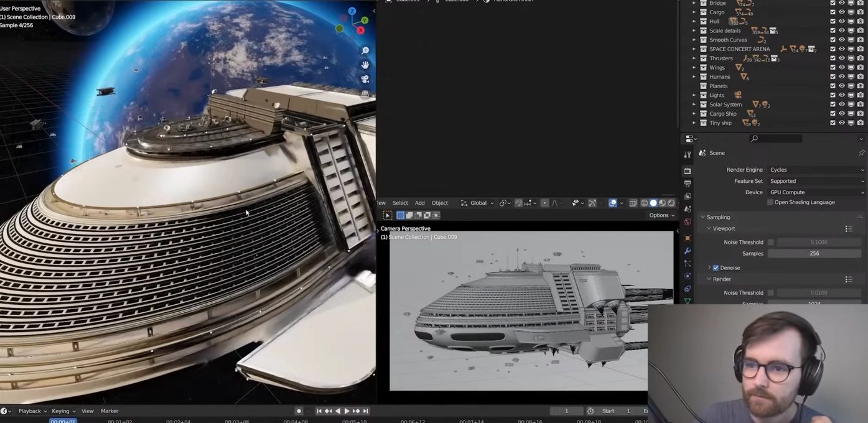The width and height of the screenshot is (868, 423).
Task: Jump to the last frame
Action: [x=366, y=411]
